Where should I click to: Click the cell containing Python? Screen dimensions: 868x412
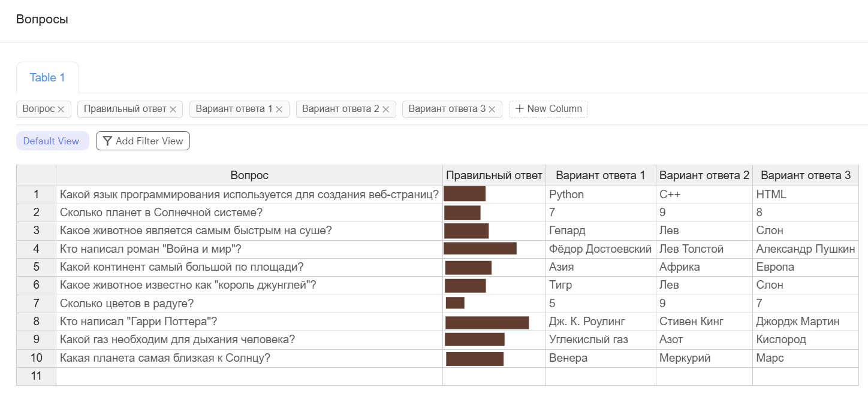(600, 195)
